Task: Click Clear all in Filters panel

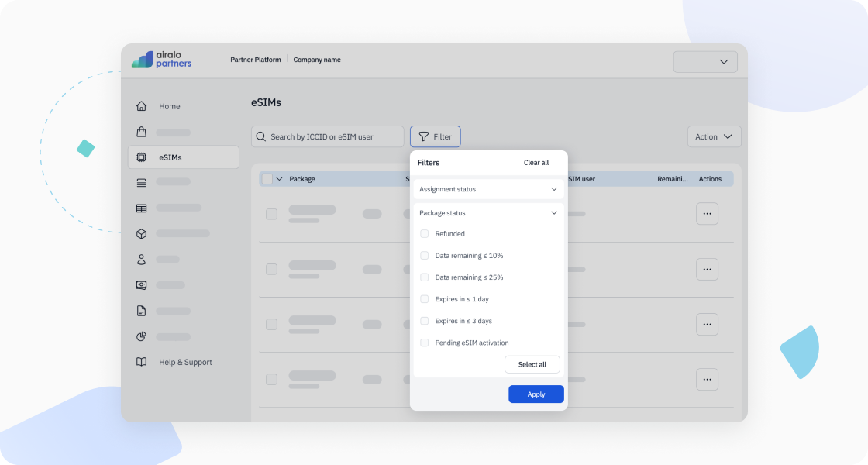Action: pos(536,163)
